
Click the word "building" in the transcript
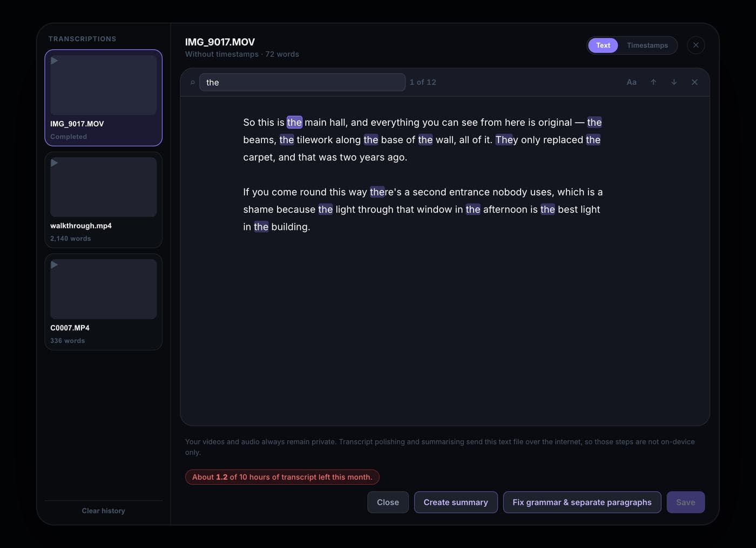coord(289,227)
